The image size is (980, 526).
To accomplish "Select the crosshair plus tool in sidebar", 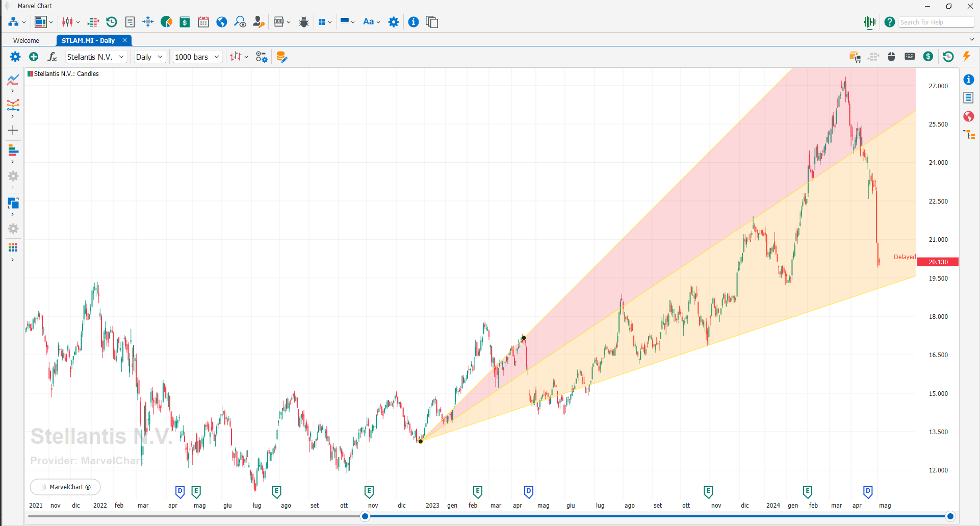I will coord(13,131).
